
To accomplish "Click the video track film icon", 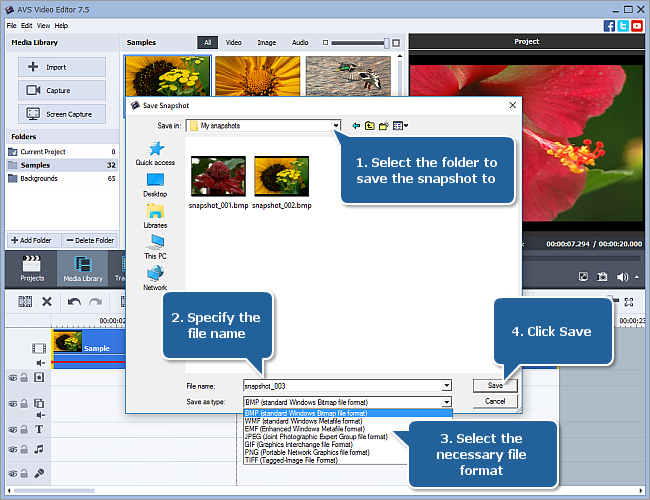I will [x=39, y=349].
